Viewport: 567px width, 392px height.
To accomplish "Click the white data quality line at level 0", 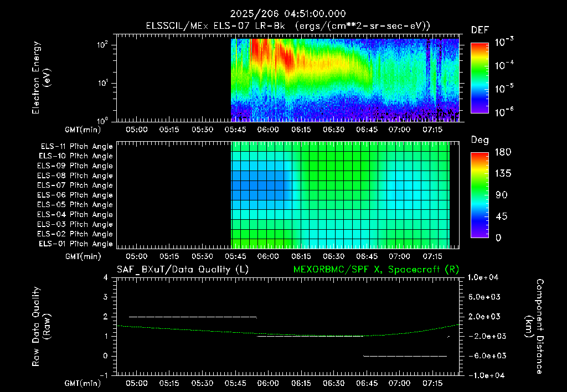I will click(405, 356).
